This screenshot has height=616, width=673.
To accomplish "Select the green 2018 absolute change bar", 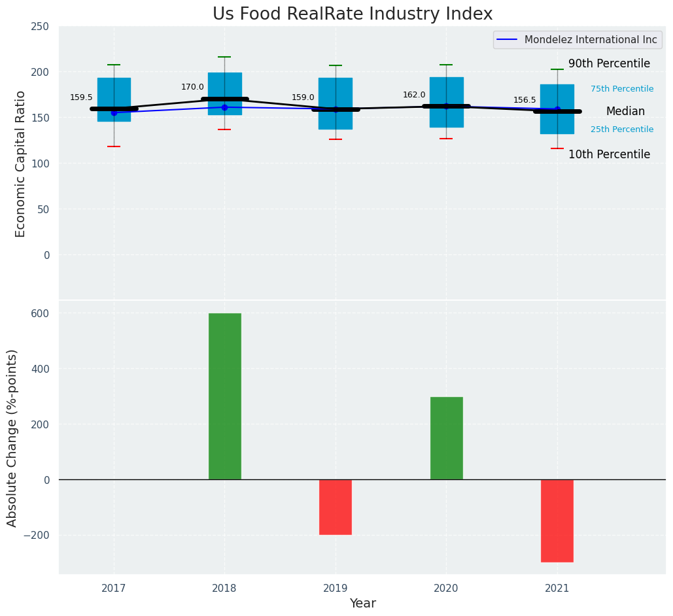I will pos(224,396).
